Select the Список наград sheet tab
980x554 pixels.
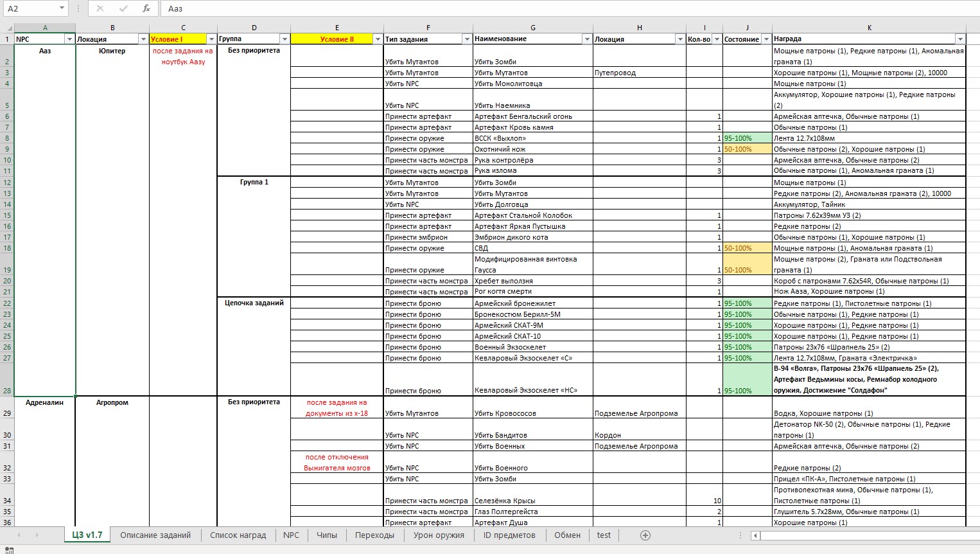(x=238, y=535)
